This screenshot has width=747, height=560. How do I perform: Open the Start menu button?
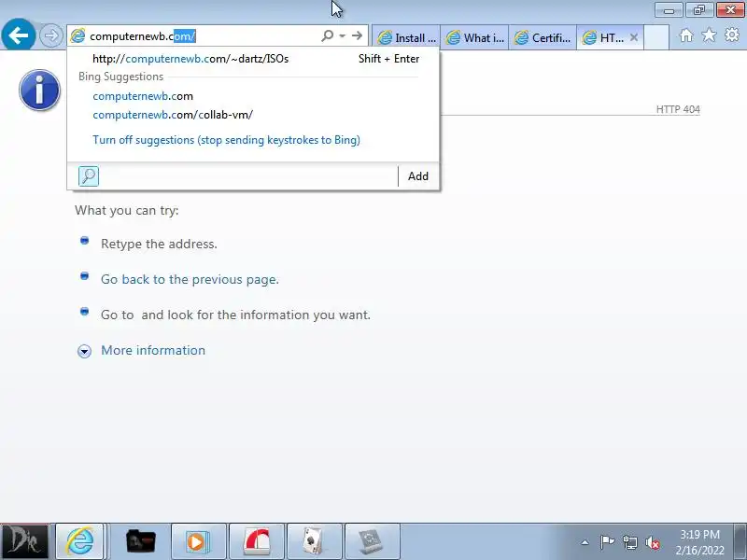(x=24, y=541)
